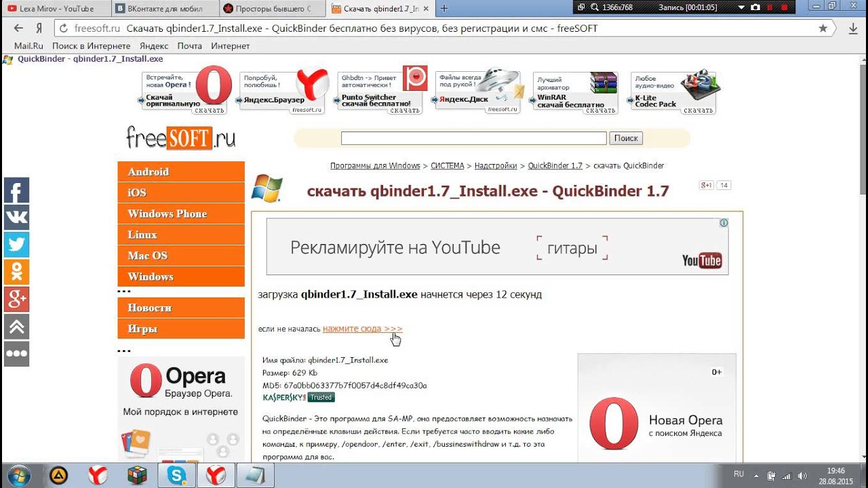This screenshot has width=868, height=488.
Task: Share page via VK sidebar icon
Action: coord(16,218)
